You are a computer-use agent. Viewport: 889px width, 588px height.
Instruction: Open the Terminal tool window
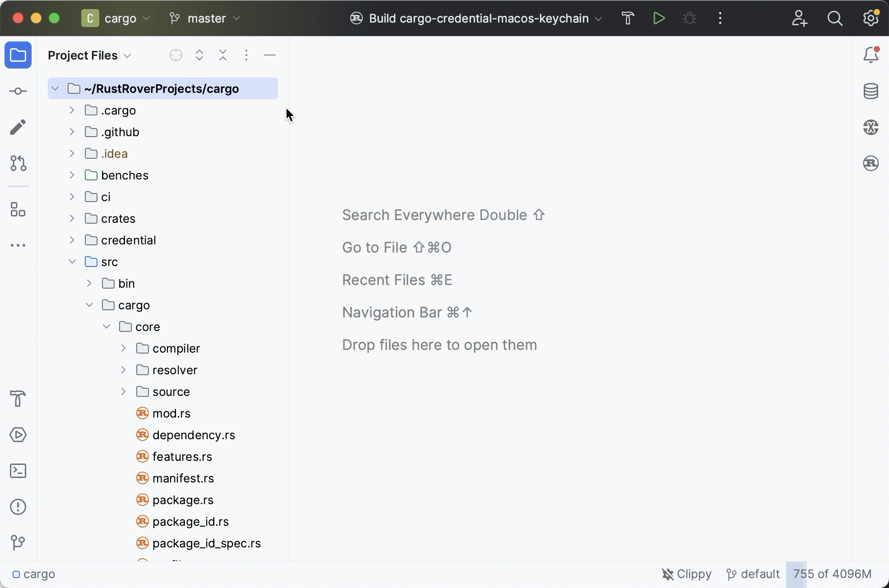click(18, 471)
